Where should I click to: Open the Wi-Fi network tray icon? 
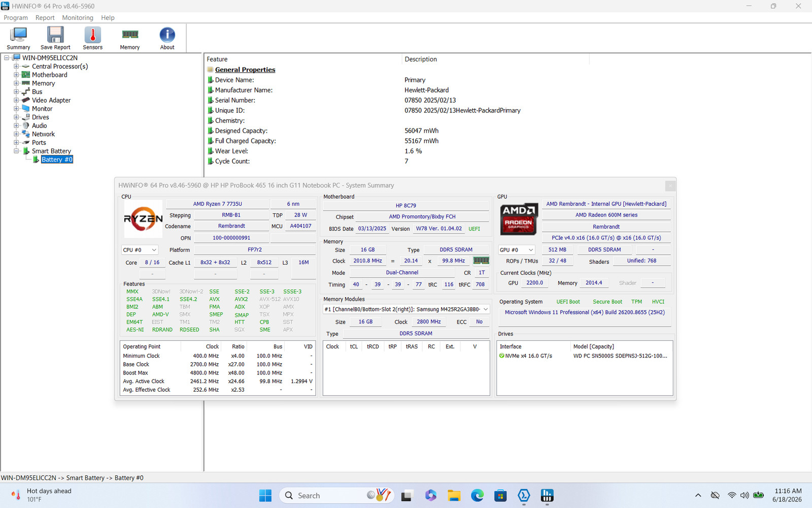point(731,495)
